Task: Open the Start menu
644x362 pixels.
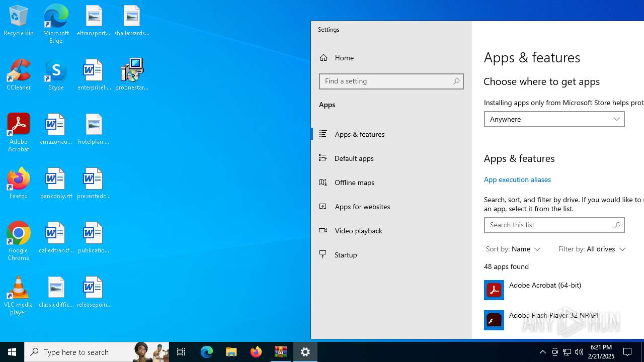Action: tap(12, 352)
